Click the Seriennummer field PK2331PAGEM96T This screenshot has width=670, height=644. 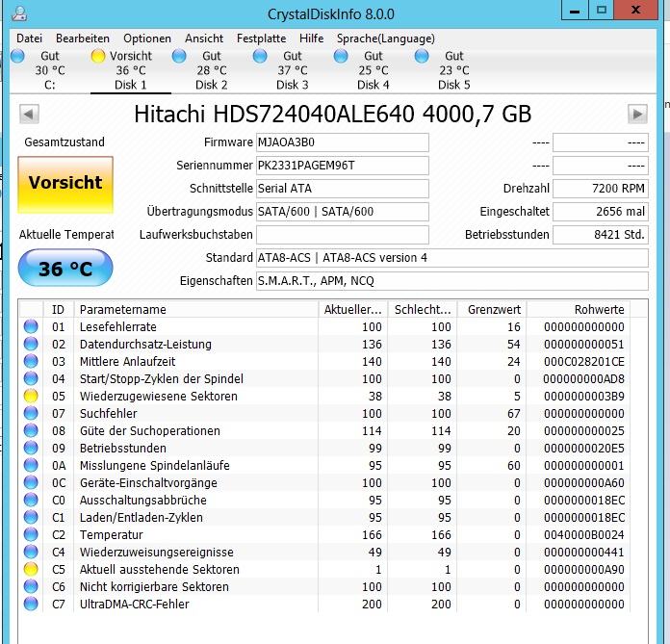point(343,166)
